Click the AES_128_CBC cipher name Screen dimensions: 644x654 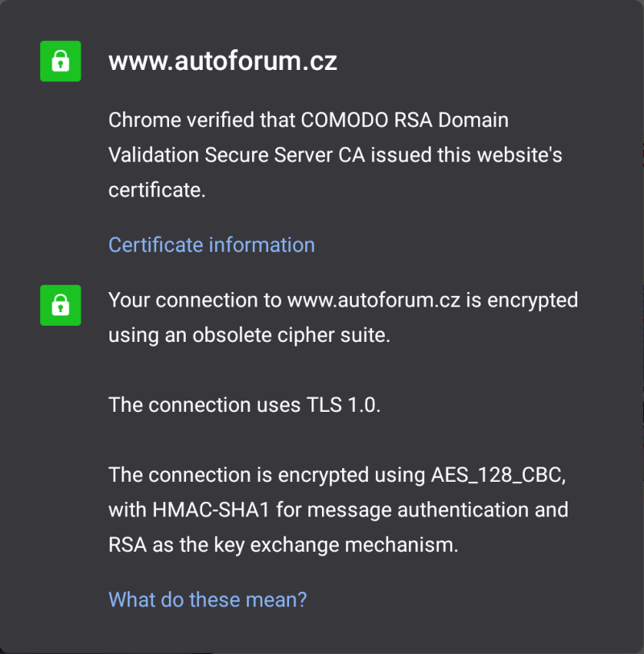click(x=498, y=475)
